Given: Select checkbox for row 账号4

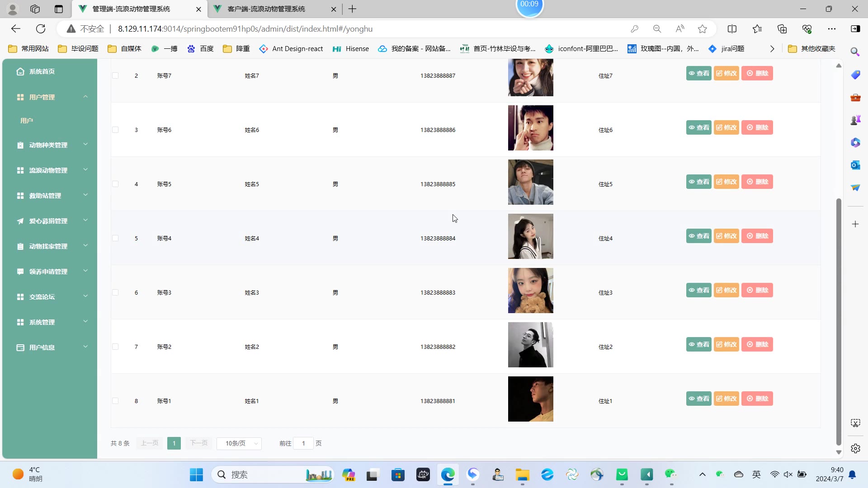Looking at the screenshot, I should pyautogui.click(x=115, y=238).
